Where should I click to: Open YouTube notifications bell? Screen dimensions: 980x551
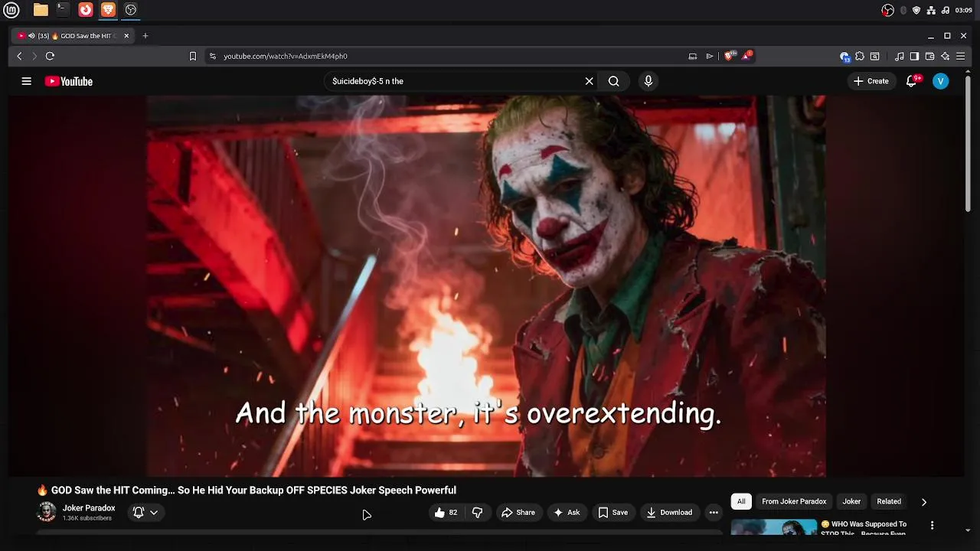click(911, 81)
